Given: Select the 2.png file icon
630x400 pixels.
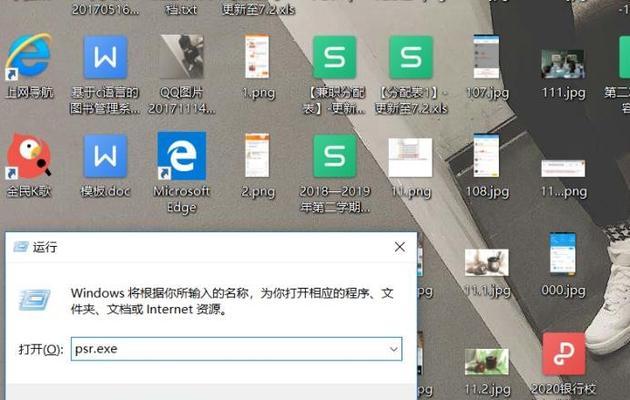Looking at the screenshot, I should tap(257, 155).
